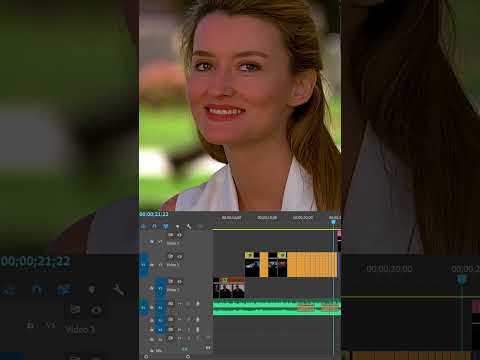Select narrow orange clip between thumbnails on Video 2
Viewport: 480px width, 360px height.
tap(264, 265)
